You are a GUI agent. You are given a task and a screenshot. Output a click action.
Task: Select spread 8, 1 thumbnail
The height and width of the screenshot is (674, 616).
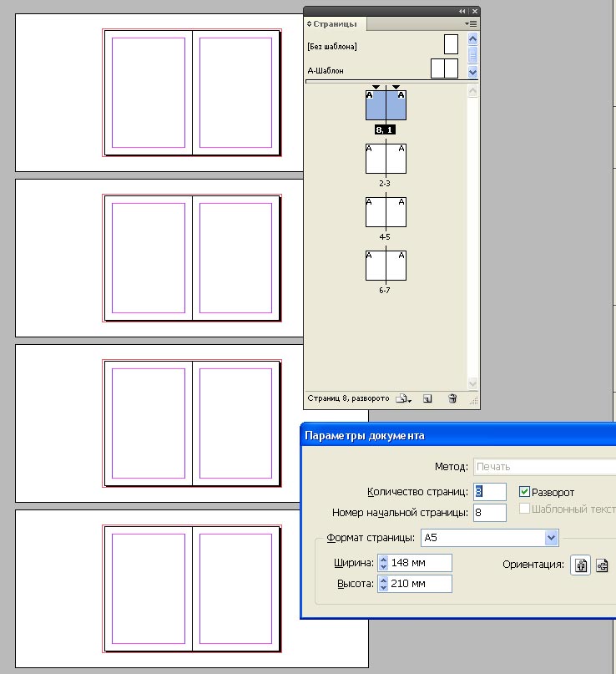point(386,105)
